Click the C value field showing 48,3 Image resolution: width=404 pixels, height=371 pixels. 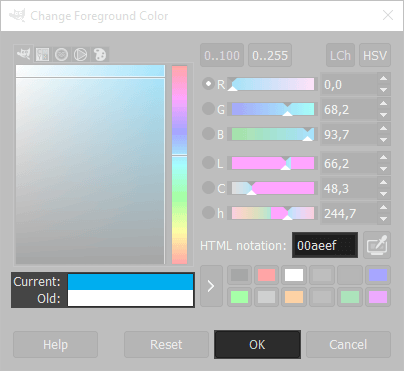(349, 189)
